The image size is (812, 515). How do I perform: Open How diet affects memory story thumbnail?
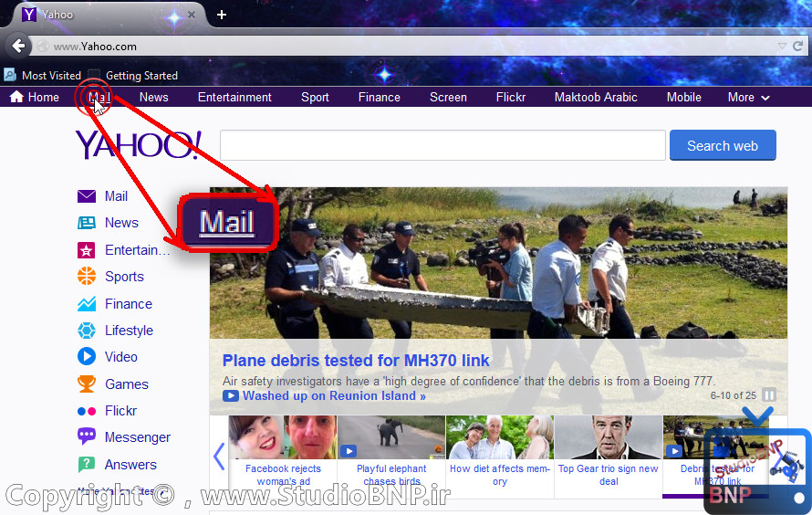[500, 437]
